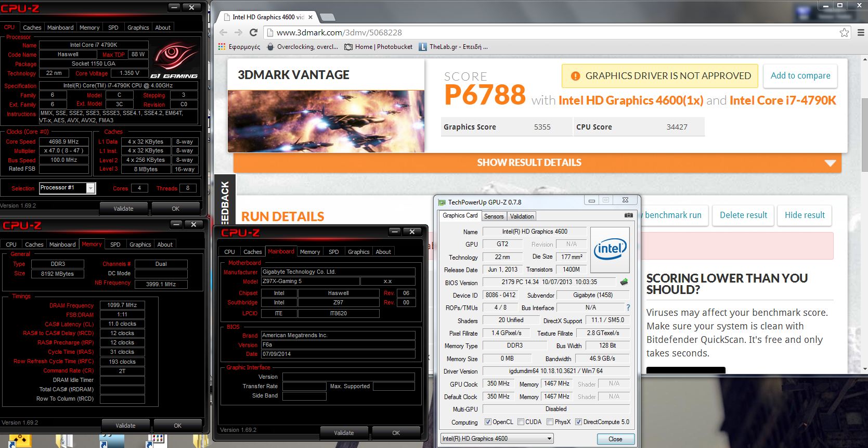Bookmark this page with the star icon
This screenshot has height=448, width=868.
tap(844, 32)
